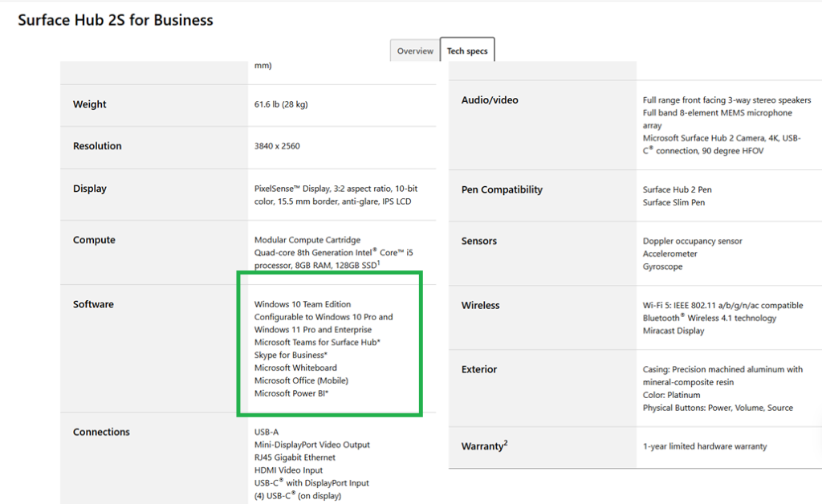Click the 1-year limited hardware warranty text
Screen dimensions: 822x504
pos(705,446)
